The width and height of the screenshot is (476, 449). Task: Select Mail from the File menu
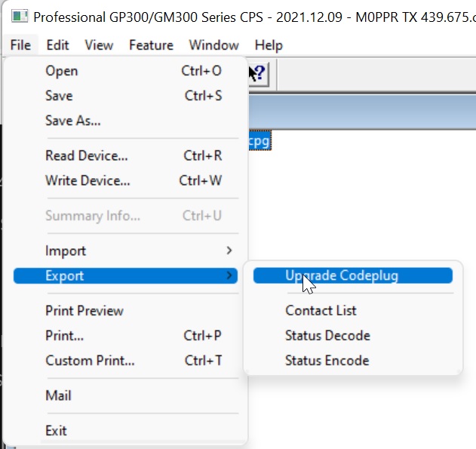point(125,395)
